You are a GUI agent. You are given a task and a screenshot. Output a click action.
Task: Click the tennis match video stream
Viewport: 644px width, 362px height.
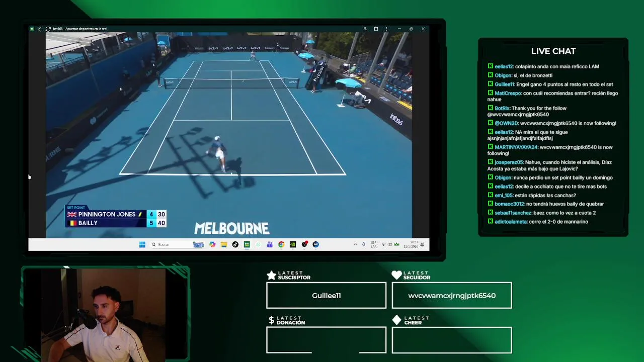[x=229, y=135]
